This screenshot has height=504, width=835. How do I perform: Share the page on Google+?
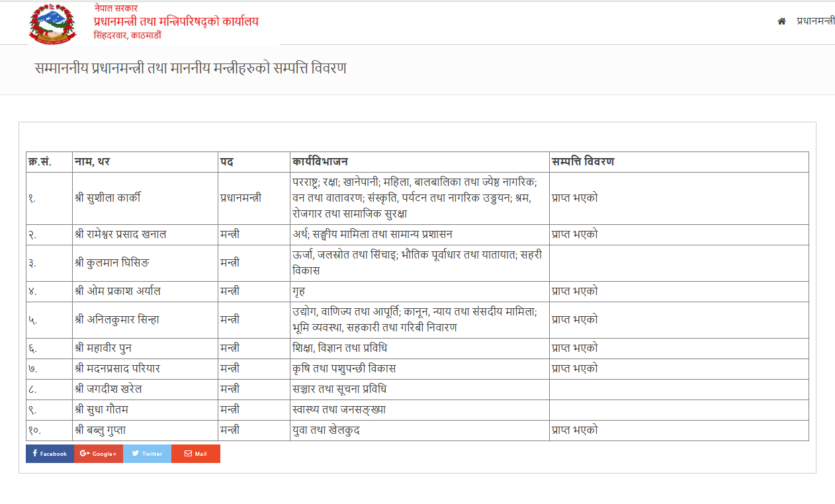99,454
